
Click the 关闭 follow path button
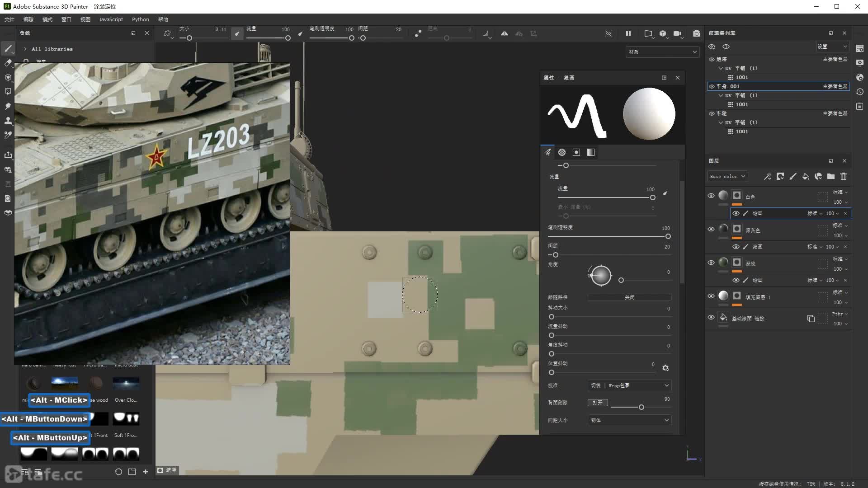click(629, 297)
